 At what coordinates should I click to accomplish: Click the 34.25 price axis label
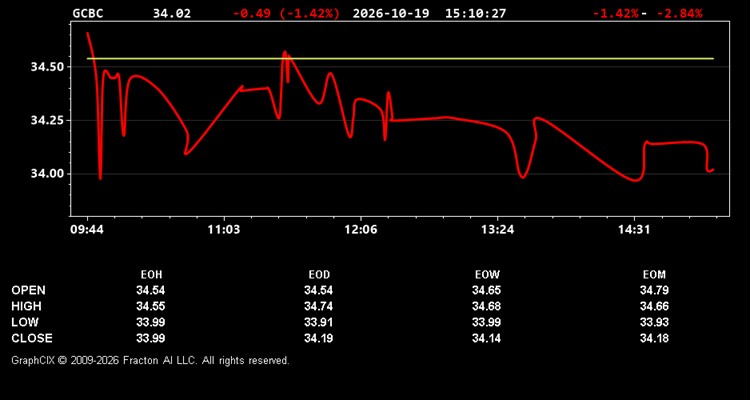tap(48, 120)
